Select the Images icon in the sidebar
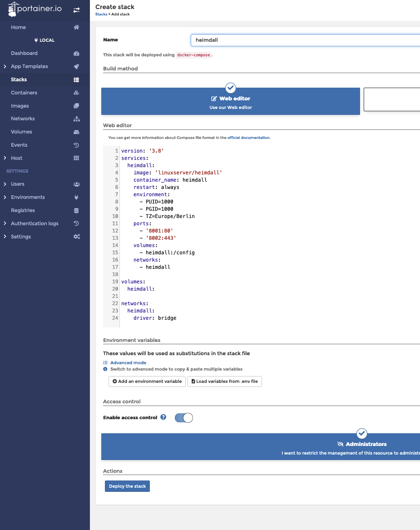This screenshot has height=530, width=420. (76, 105)
